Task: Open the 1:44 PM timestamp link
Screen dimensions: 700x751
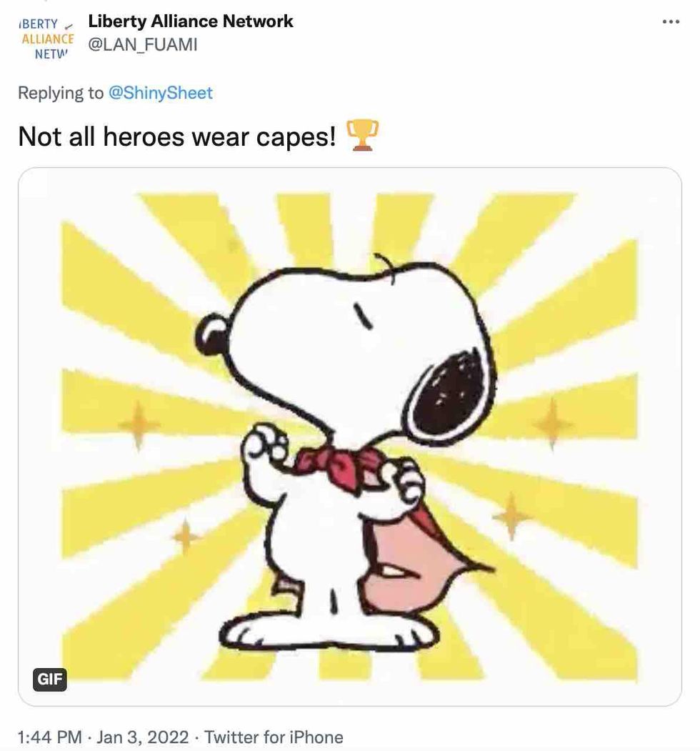Action: (x=50, y=737)
